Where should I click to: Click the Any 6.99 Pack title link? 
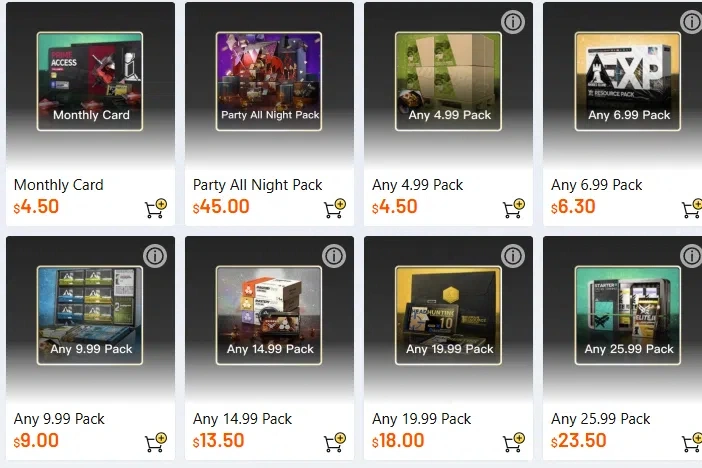tap(597, 185)
